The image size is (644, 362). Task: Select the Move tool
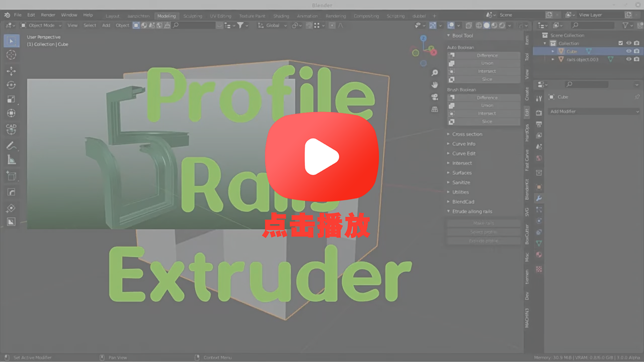coord(11,71)
